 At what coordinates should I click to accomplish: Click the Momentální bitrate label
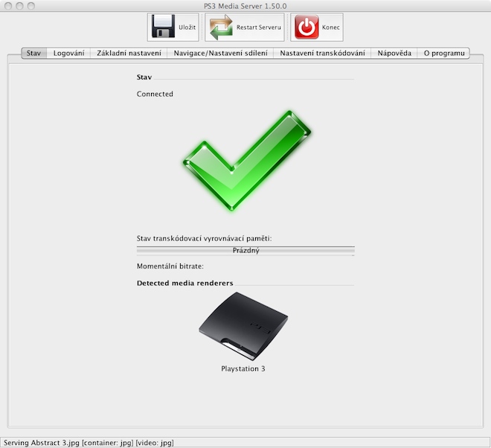[170, 266]
